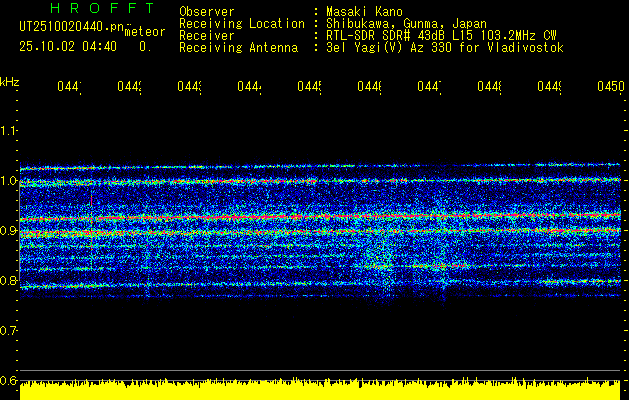This screenshot has width=629, height=400.
Task: Click the 0.8 kHz axis label
Action: [8, 280]
